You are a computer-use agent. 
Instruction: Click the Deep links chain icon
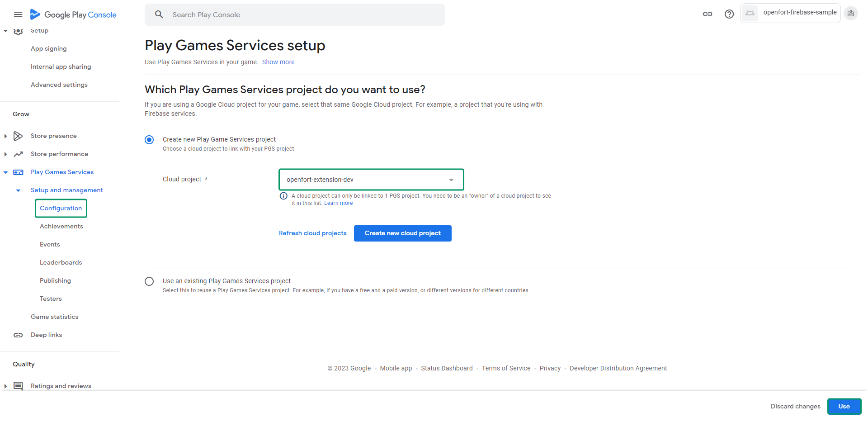pyautogui.click(x=18, y=335)
